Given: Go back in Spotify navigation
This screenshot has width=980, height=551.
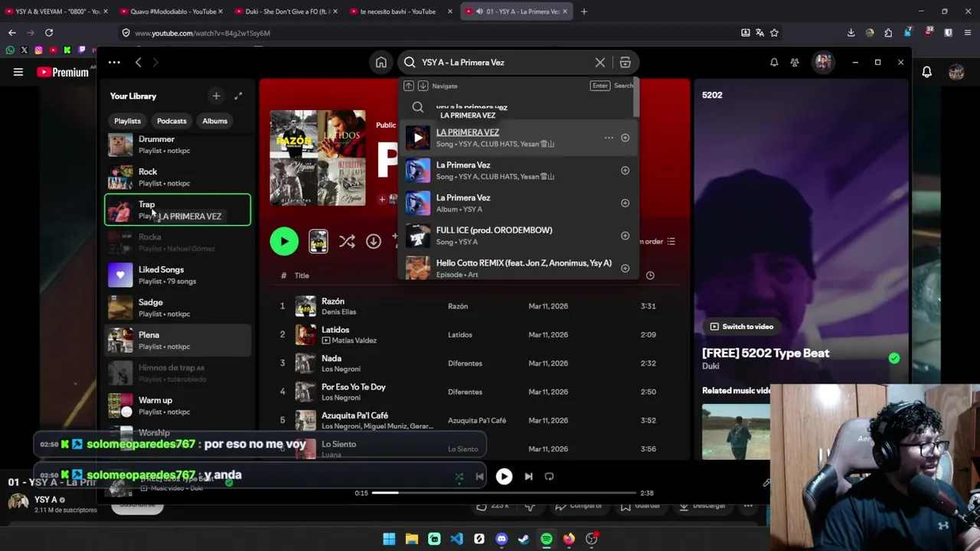Looking at the screenshot, I should pos(138,63).
